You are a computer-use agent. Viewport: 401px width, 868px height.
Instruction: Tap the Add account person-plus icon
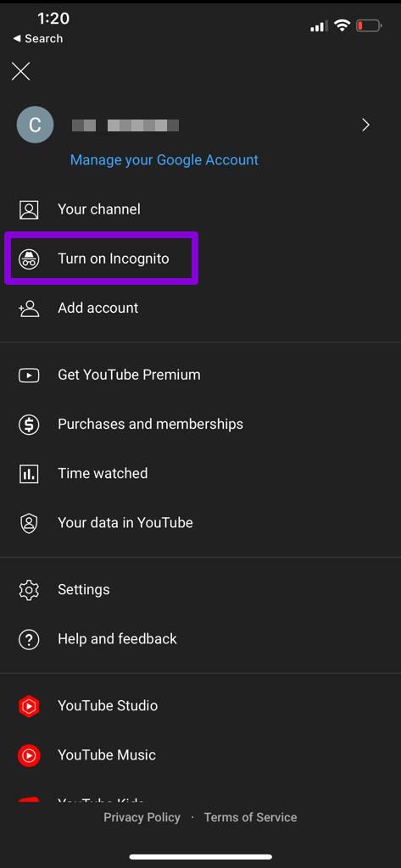29,308
